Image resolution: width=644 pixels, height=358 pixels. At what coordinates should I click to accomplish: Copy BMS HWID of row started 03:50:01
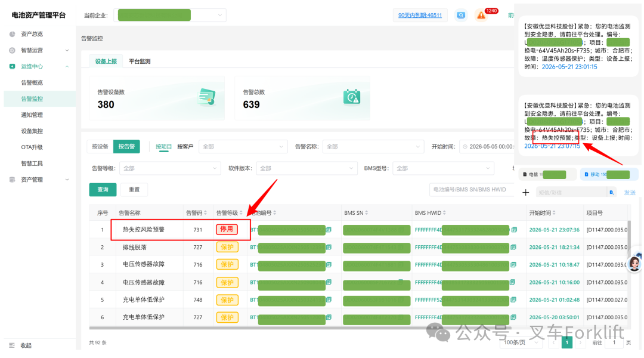[x=513, y=317]
